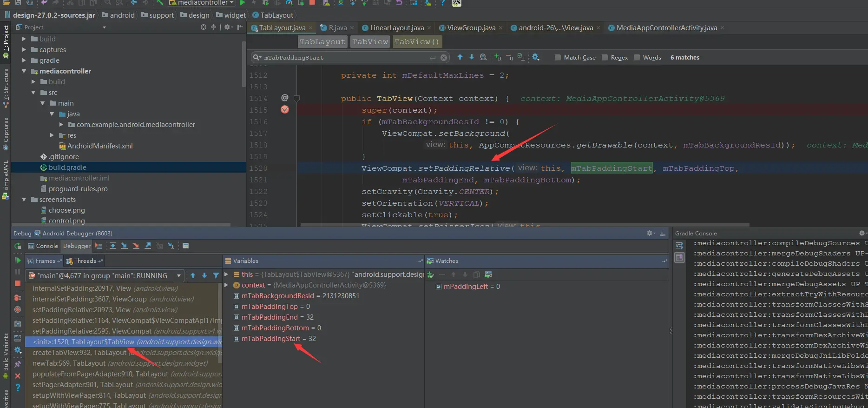Switch to the ViewGroup.java editor tab
This screenshot has width=868, height=408.
(x=471, y=28)
